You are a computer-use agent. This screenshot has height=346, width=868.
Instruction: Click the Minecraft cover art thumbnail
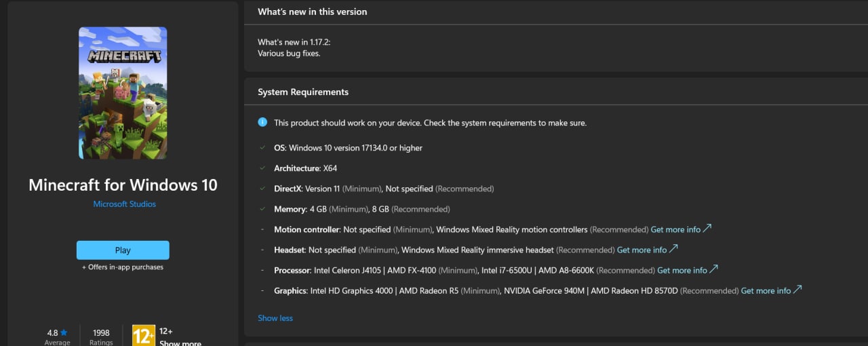123,93
